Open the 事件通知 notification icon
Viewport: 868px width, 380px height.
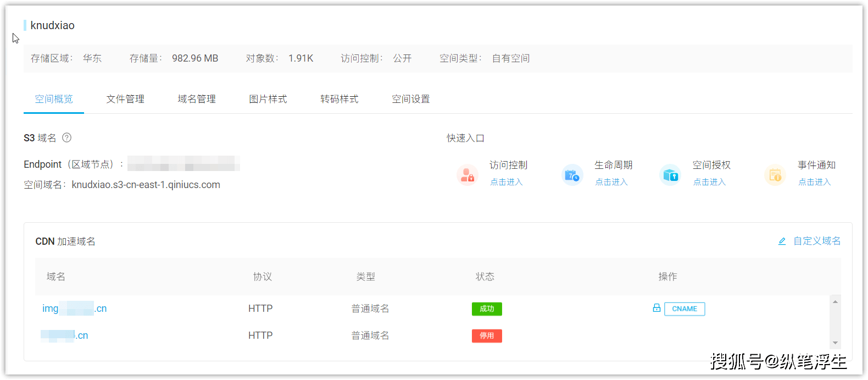tap(775, 175)
